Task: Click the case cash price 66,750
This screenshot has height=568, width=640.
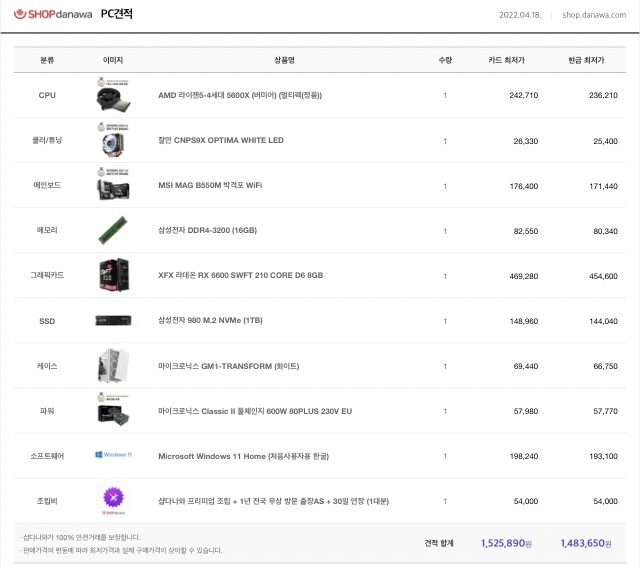Action: coord(605,366)
